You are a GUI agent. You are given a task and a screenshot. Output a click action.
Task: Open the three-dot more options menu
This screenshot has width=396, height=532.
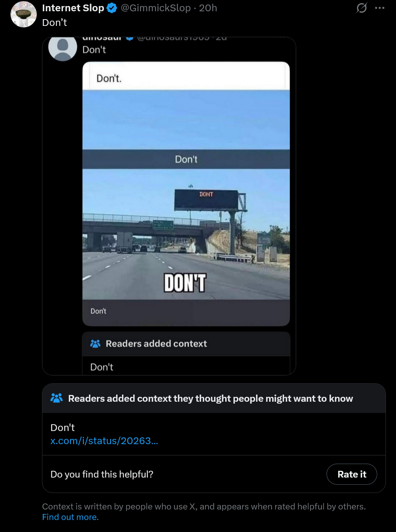[379, 8]
